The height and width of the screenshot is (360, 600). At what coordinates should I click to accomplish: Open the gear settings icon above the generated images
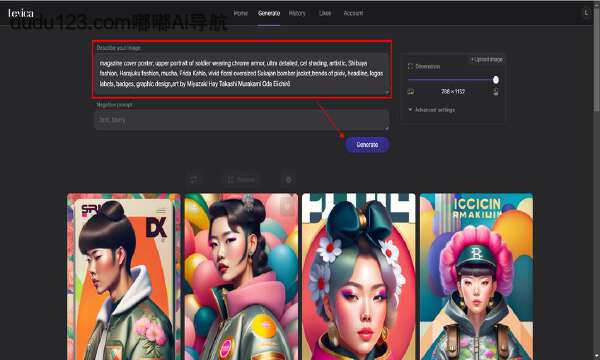coord(289,179)
